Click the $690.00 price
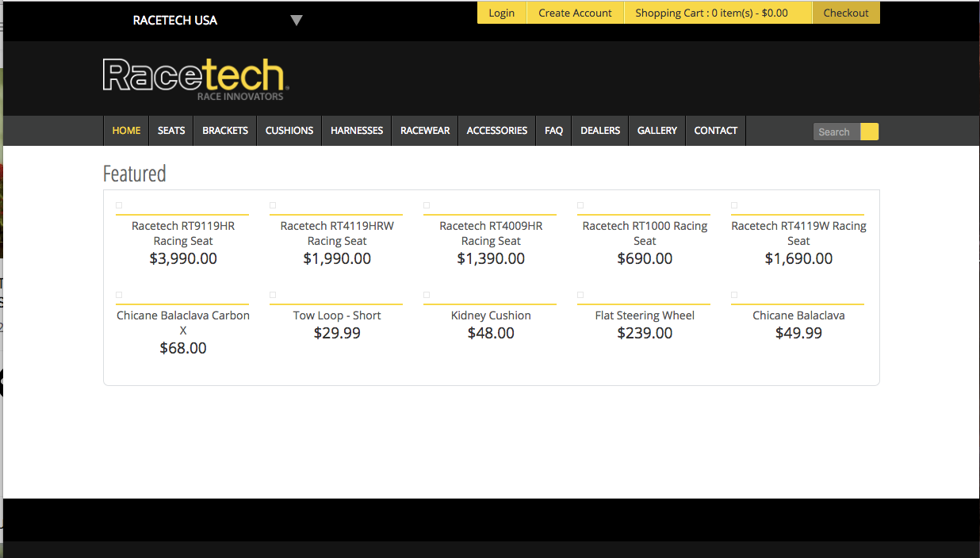Viewport: 980px width, 558px height. (x=645, y=258)
